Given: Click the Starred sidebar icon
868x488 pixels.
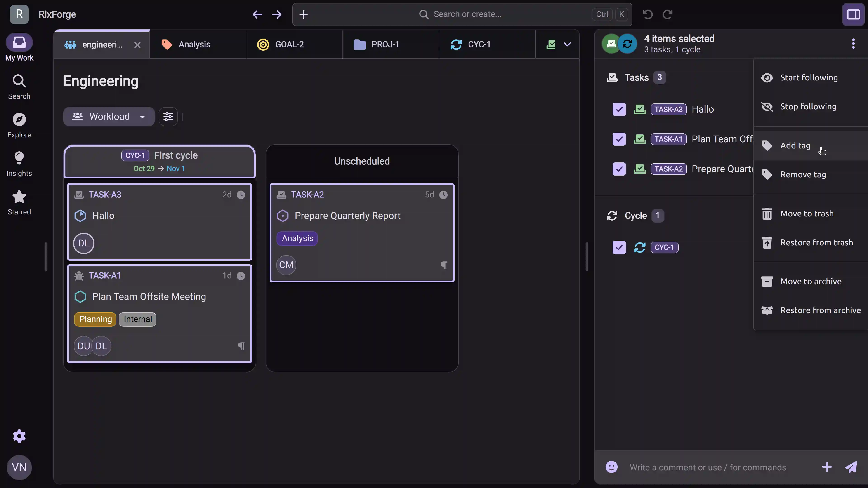Looking at the screenshot, I should [19, 197].
